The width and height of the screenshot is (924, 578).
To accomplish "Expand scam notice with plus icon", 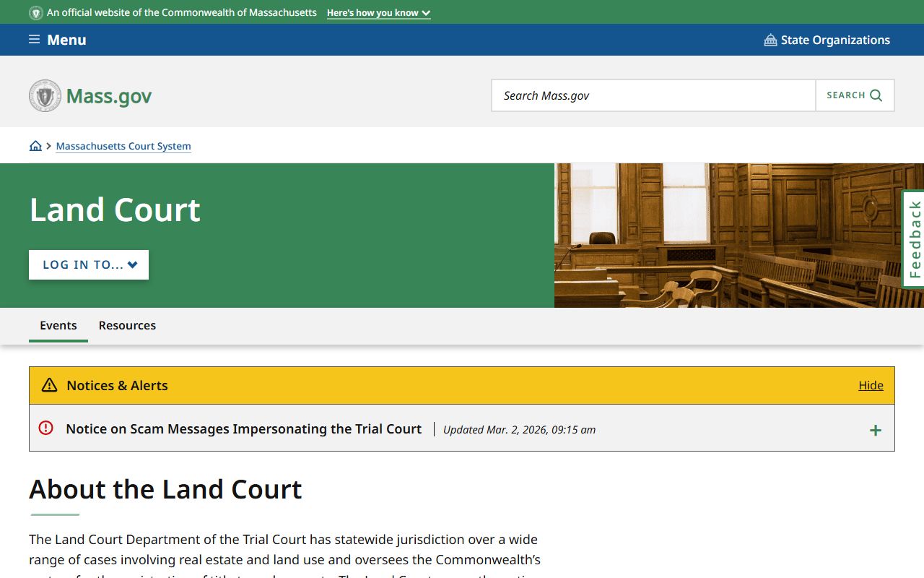I will [x=876, y=431].
